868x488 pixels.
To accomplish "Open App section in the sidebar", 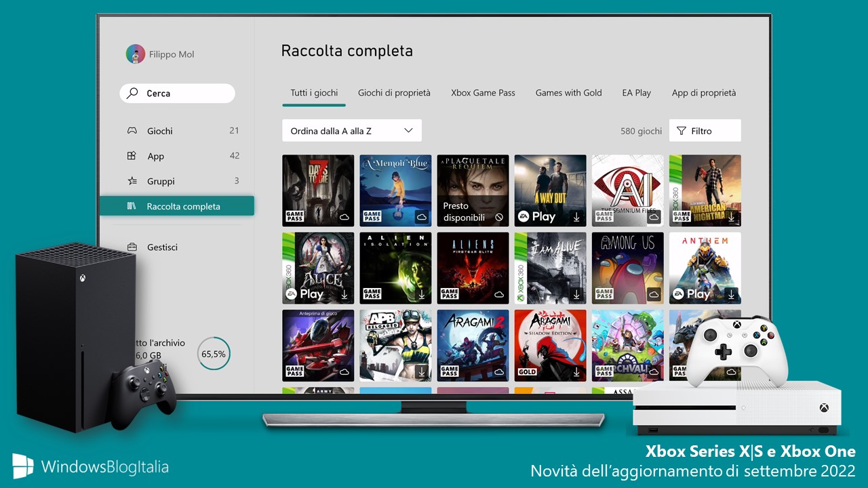I will coord(177,156).
